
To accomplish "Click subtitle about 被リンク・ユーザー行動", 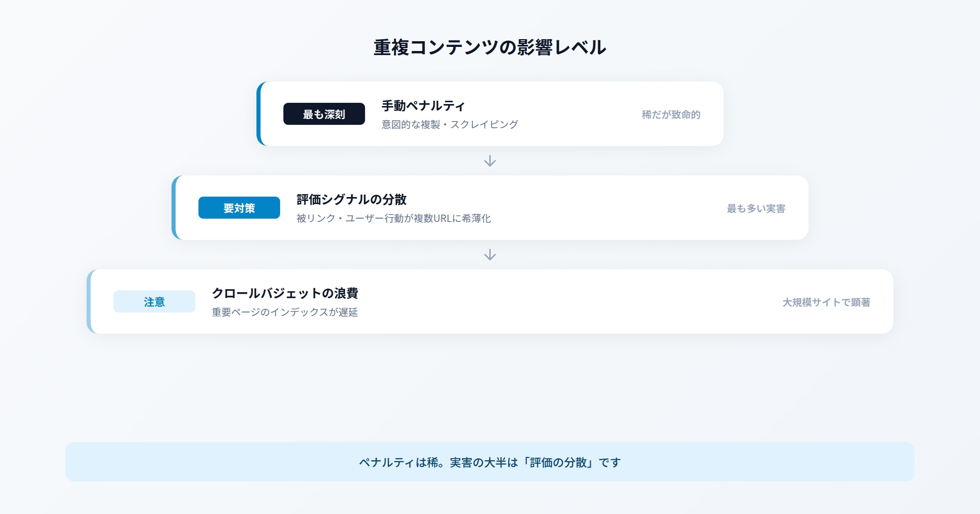I will [x=393, y=218].
